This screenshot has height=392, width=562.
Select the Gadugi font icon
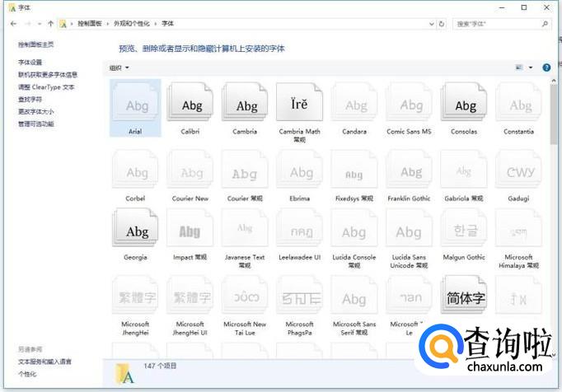point(518,169)
